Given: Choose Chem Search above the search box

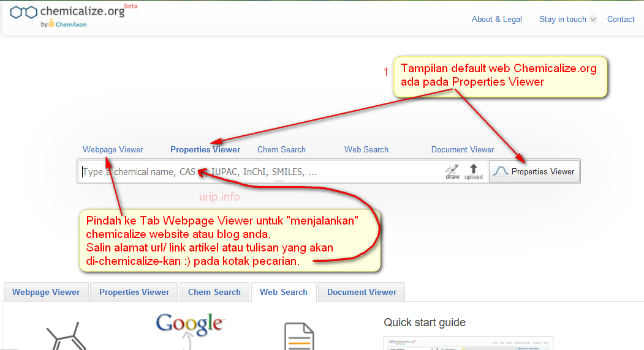Looking at the screenshot, I should point(281,150).
